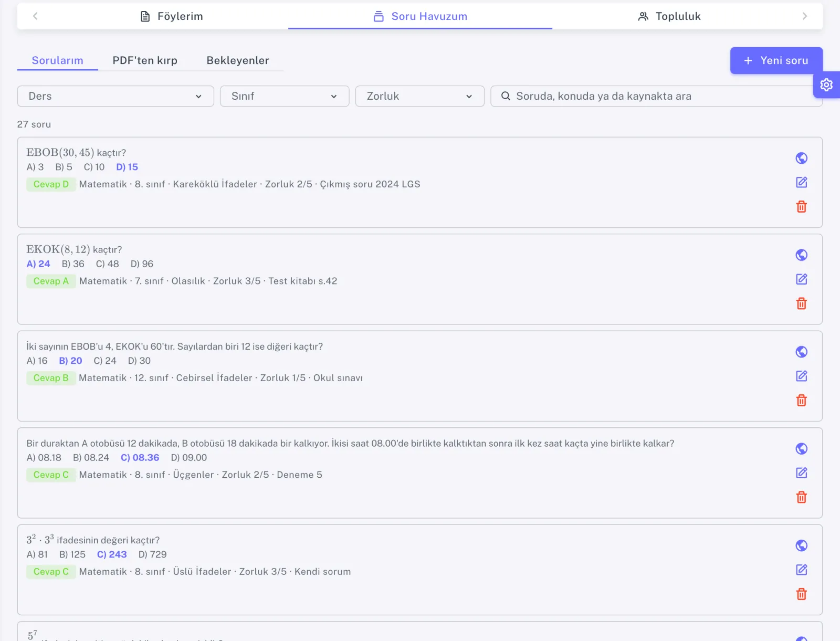The width and height of the screenshot is (840, 641).
Task: Delete the otobüs durak question
Action: (801, 497)
